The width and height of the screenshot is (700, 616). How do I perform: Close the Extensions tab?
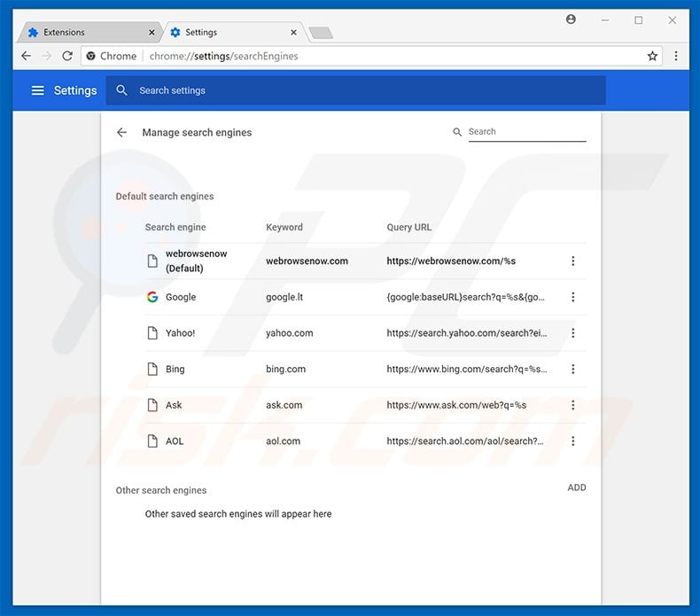pyautogui.click(x=152, y=33)
